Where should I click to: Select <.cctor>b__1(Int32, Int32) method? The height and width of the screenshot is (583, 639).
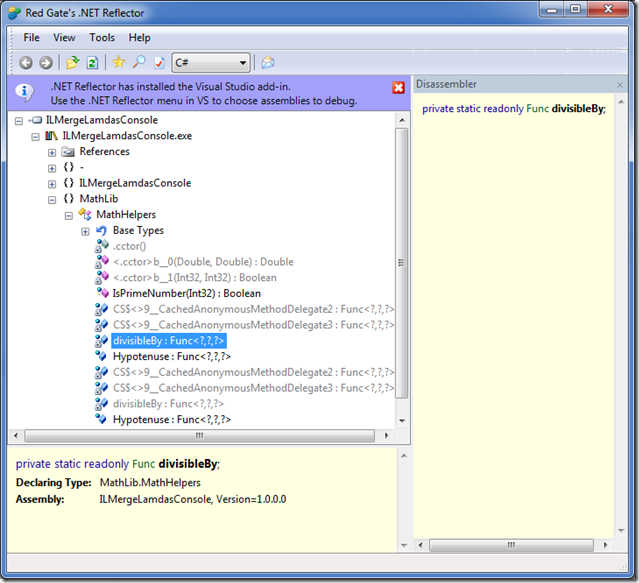tap(195, 277)
